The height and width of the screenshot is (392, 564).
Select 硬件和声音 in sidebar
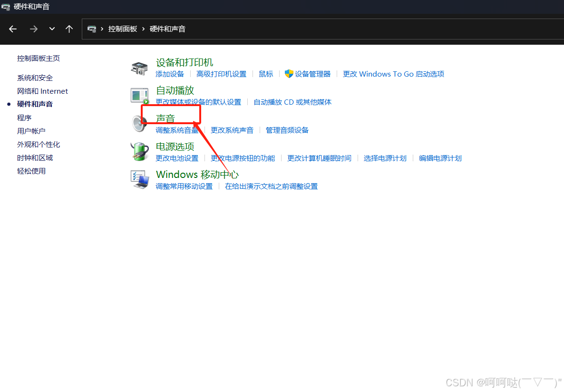click(35, 104)
